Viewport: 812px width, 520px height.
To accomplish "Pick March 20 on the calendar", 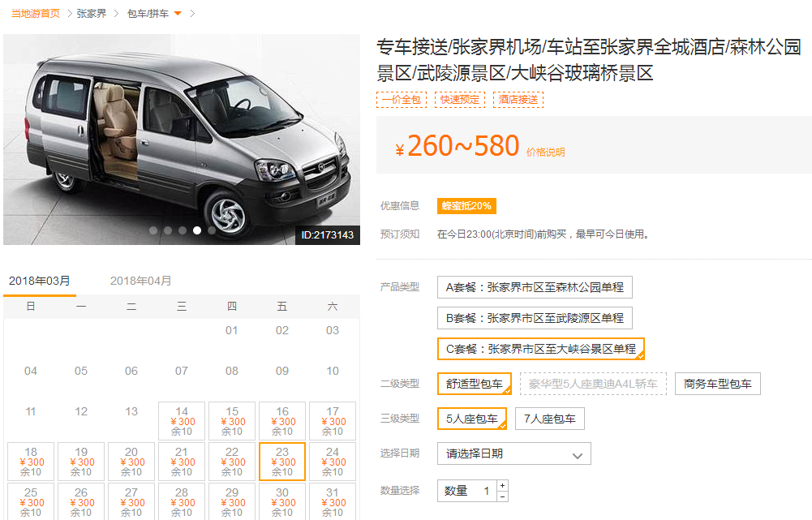I will pyautogui.click(x=131, y=462).
